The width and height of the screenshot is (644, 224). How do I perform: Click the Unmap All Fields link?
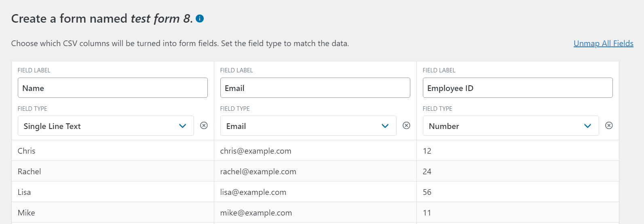tap(603, 43)
